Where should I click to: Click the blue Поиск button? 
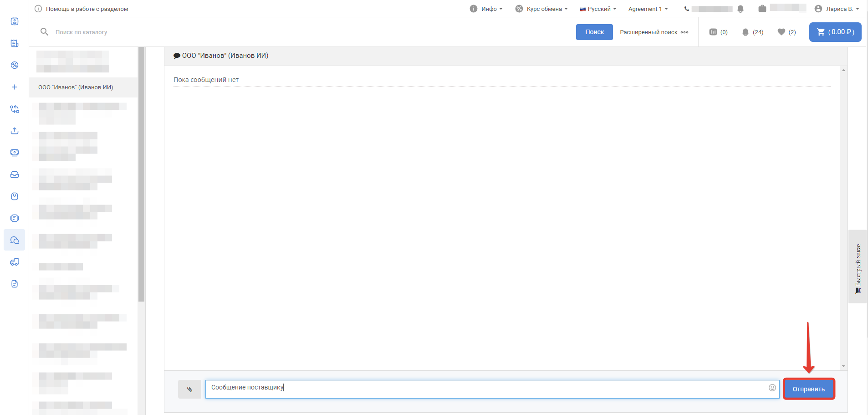pos(594,32)
